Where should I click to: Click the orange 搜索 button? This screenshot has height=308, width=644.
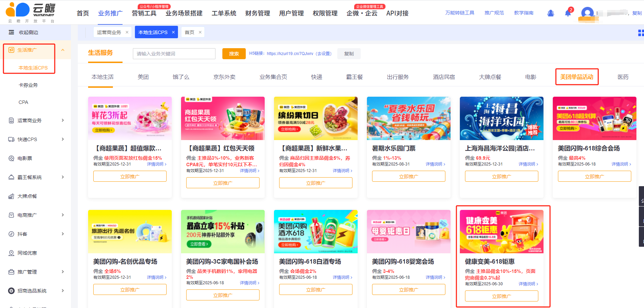(x=234, y=54)
